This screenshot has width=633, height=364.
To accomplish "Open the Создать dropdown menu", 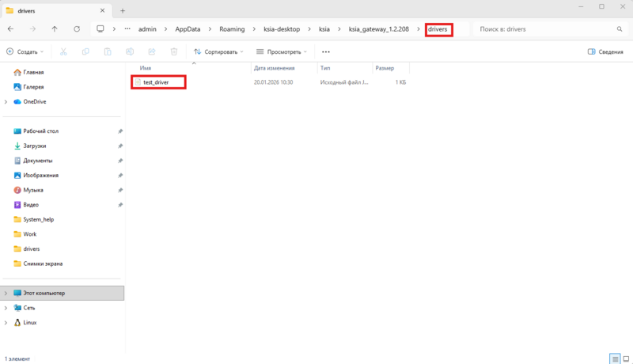I will click(25, 51).
